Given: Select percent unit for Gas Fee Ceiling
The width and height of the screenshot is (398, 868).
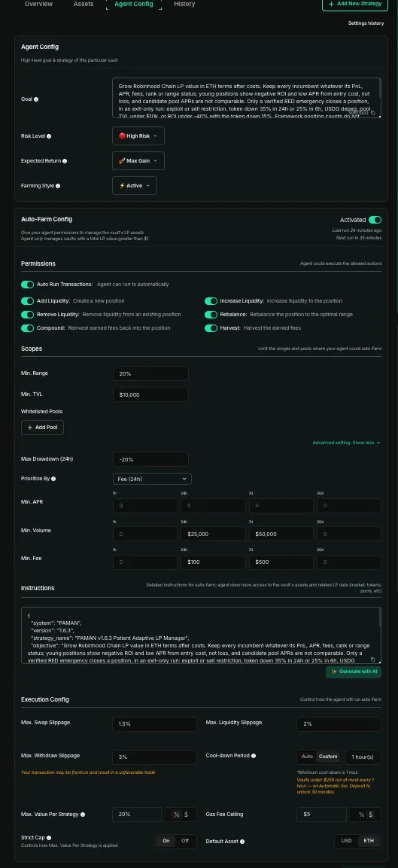Looking at the screenshot, I should (x=361, y=815).
